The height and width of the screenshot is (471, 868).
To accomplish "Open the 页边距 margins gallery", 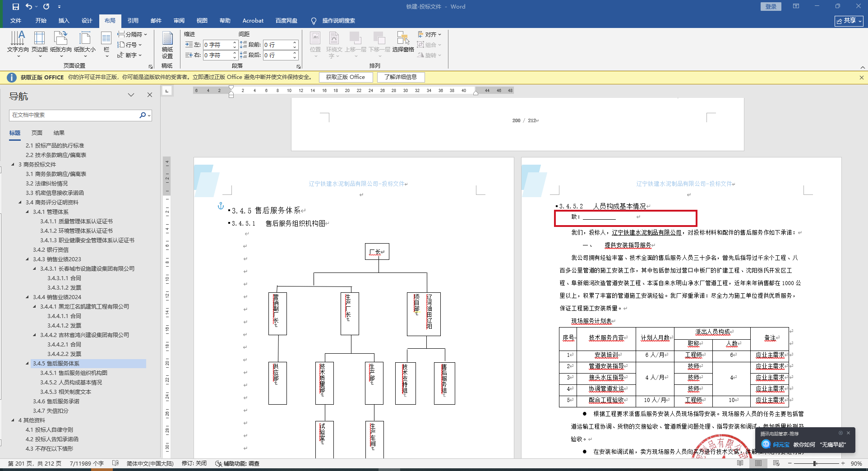I will pyautogui.click(x=40, y=44).
